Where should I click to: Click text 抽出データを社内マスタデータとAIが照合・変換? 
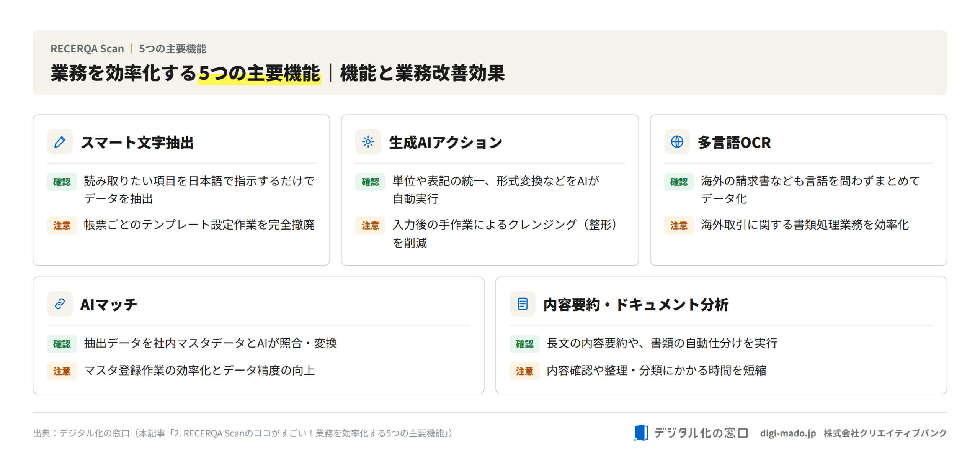[210, 343]
